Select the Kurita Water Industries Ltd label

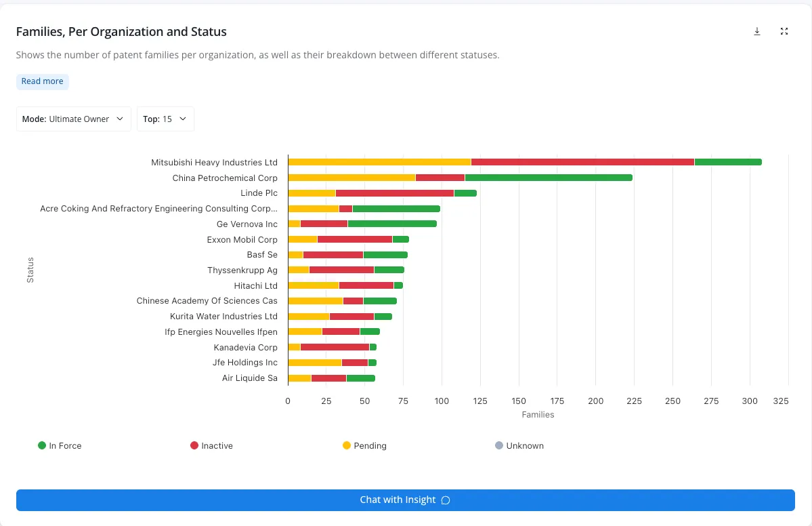pyautogui.click(x=223, y=316)
